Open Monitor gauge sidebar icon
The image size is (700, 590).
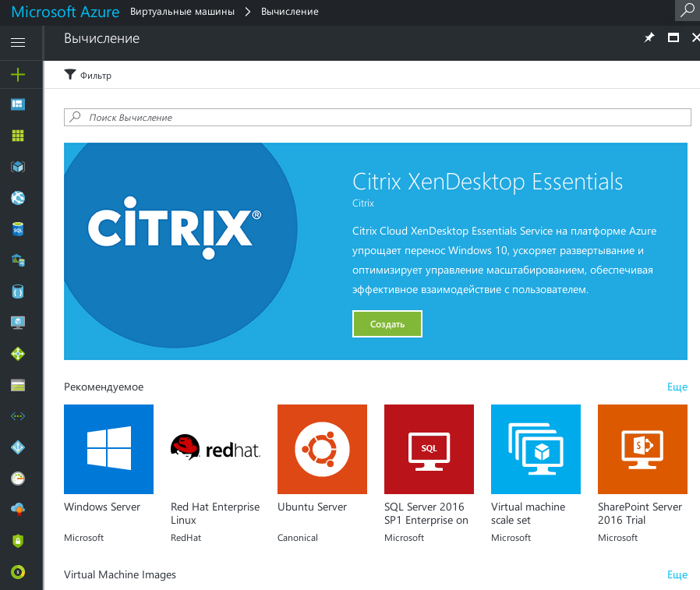18,479
